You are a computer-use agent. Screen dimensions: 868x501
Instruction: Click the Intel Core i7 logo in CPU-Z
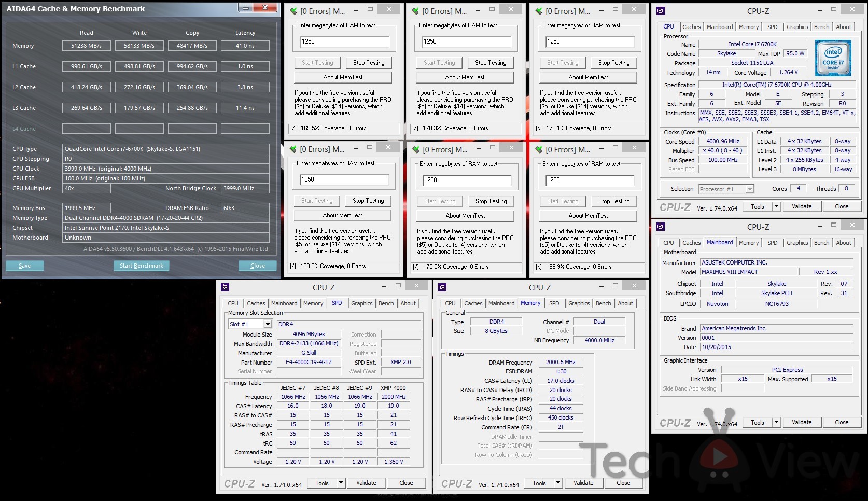(833, 59)
